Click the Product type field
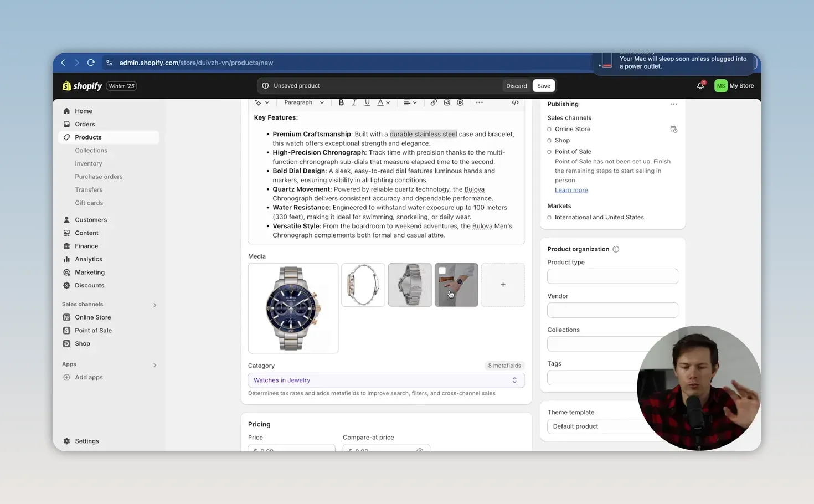Viewport: 814px width, 504px height. point(612,276)
